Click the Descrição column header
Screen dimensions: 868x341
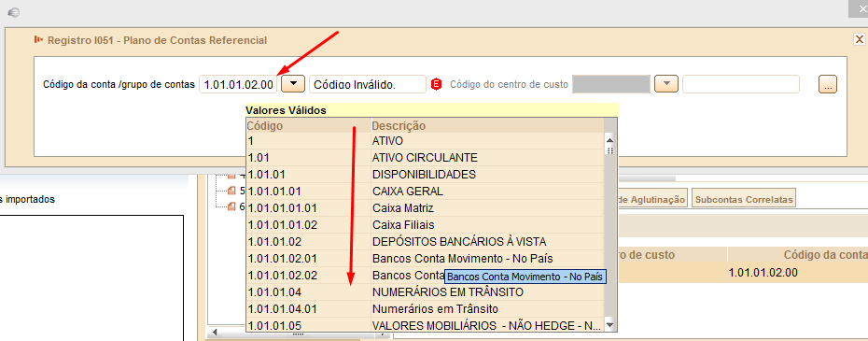coord(487,126)
